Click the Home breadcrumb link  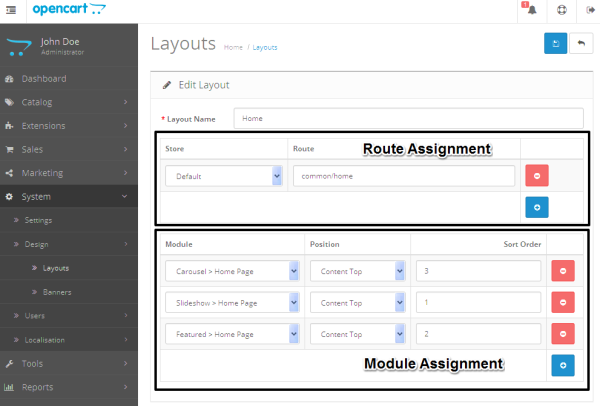[x=233, y=47]
